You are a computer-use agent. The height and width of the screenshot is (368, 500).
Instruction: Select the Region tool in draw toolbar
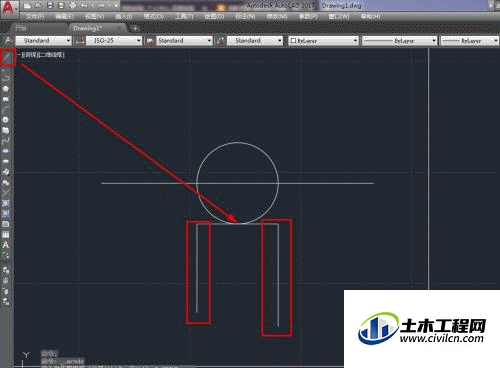(6, 224)
